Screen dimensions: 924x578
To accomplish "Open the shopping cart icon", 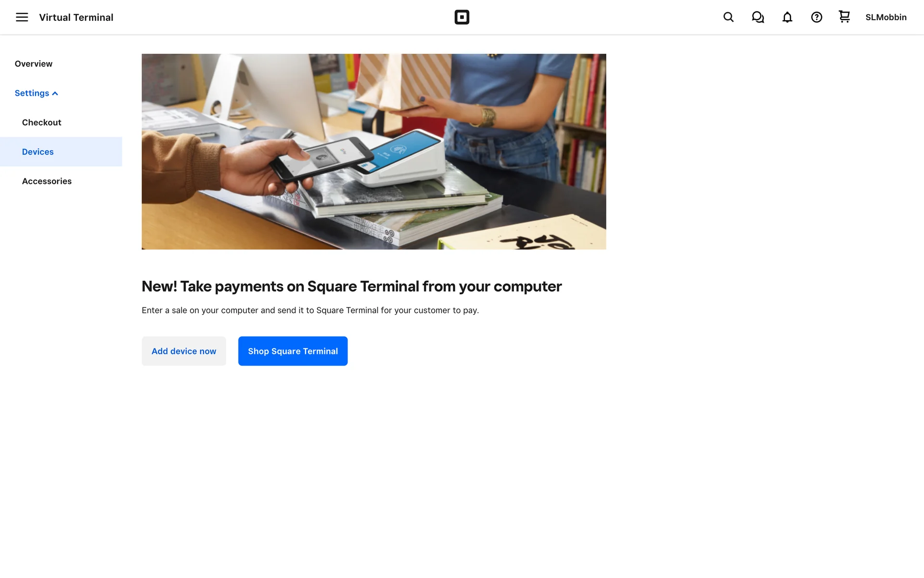I will click(x=844, y=17).
